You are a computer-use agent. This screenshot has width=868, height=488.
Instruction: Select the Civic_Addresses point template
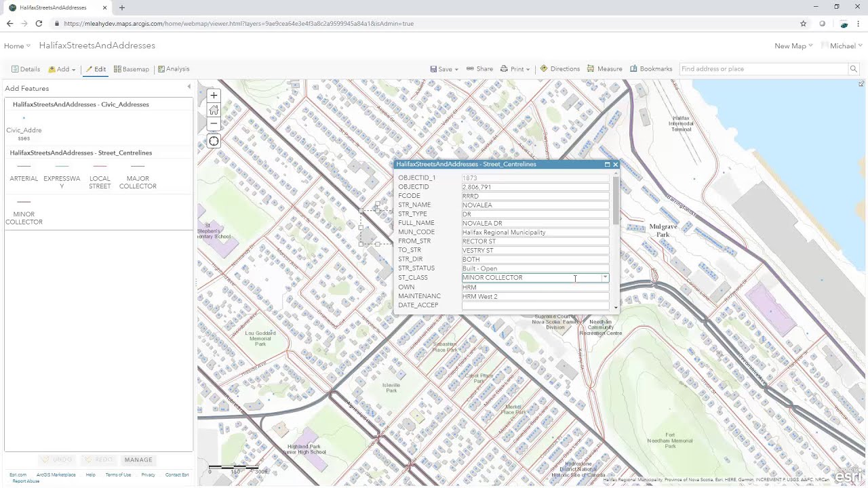pyautogui.click(x=24, y=125)
